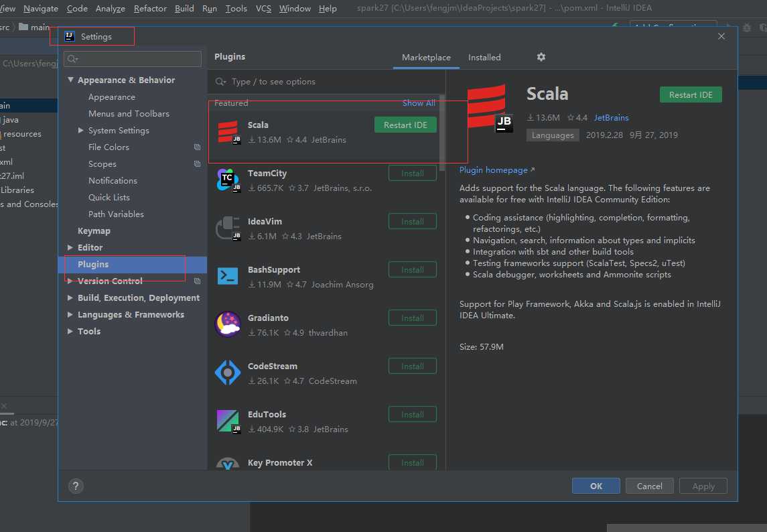Click Restart IDE in Scala list row

point(405,125)
